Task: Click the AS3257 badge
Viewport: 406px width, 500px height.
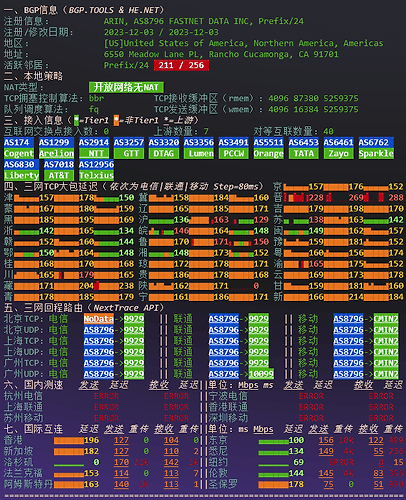Action: click(x=129, y=142)
